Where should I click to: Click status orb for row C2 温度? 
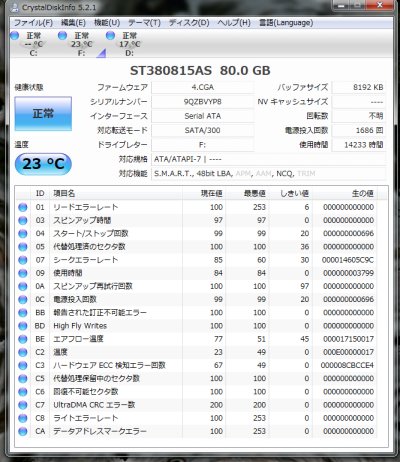(23, 352)
